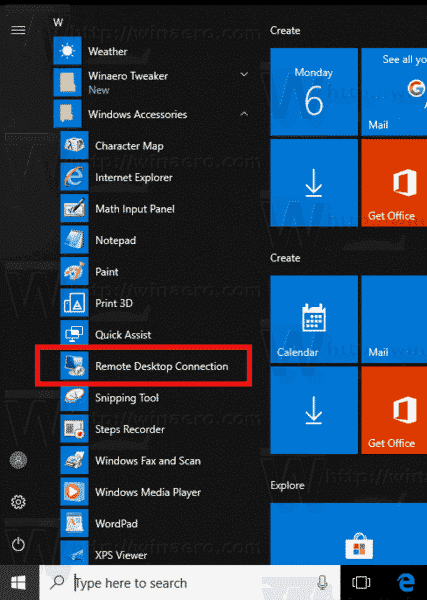The height and width of the screenshot is (600, 427).
Task: Click the Print 3D label
Action: [x=114, y=303]
